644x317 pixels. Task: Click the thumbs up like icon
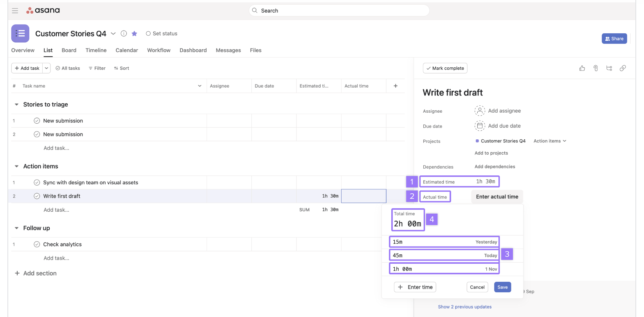[x=582, y=68]
